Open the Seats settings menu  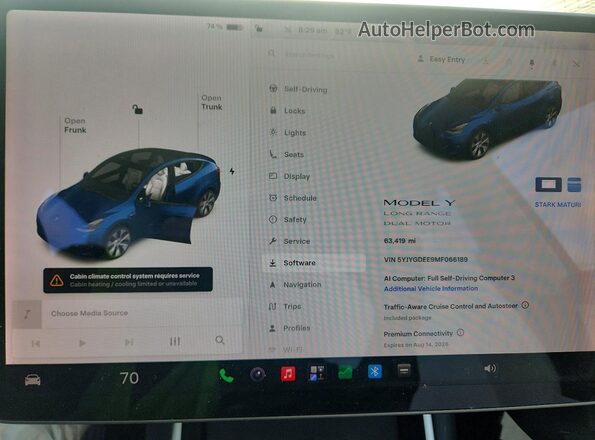point(286,154)
